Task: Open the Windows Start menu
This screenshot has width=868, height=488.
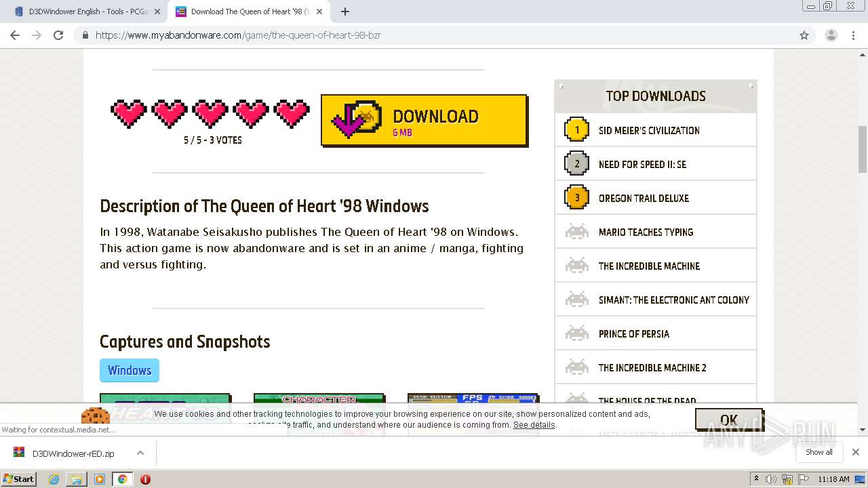Action: 19,479
